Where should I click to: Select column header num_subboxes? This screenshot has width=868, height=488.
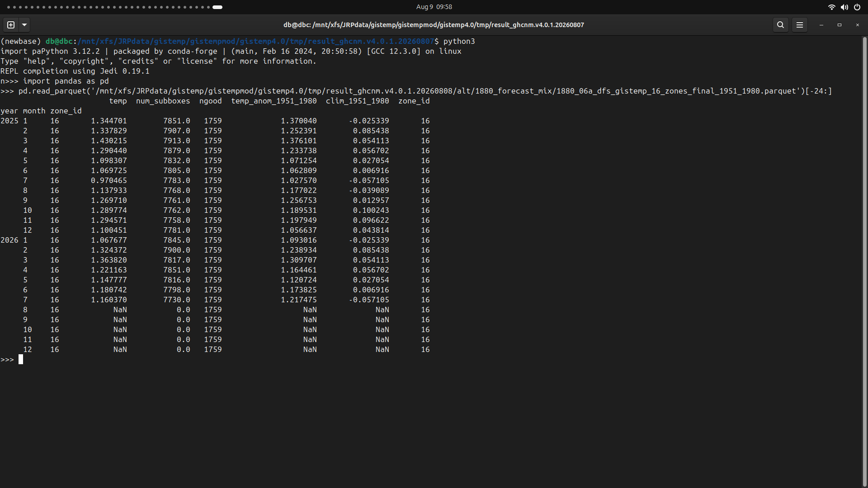pos(163,101)
